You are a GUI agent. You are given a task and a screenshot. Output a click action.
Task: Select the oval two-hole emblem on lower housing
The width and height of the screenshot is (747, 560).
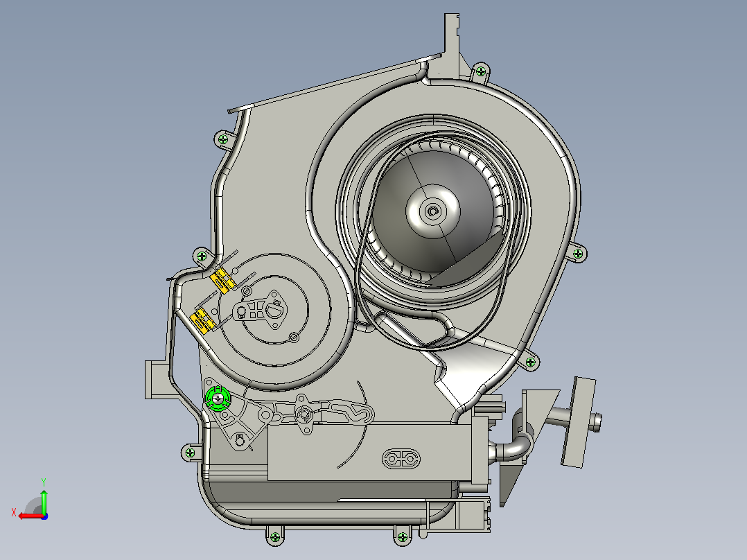402,459
